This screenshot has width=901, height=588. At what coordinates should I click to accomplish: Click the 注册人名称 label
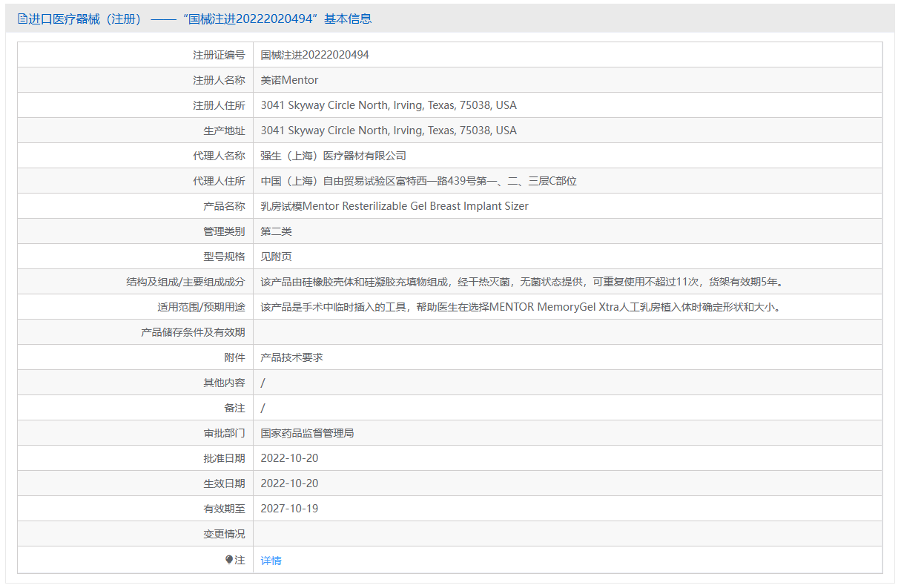[x=219, y=80]
